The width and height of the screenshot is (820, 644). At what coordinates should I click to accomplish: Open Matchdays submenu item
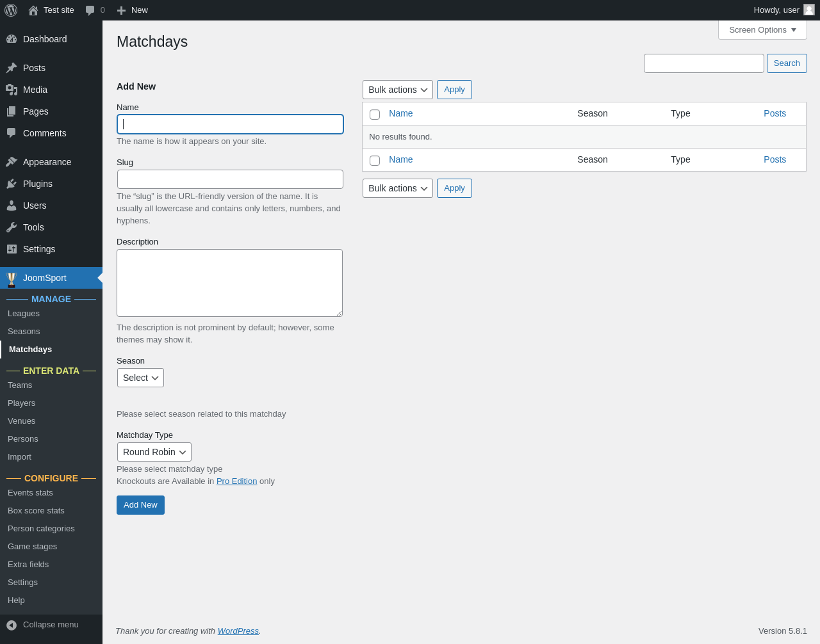point(30,350)
